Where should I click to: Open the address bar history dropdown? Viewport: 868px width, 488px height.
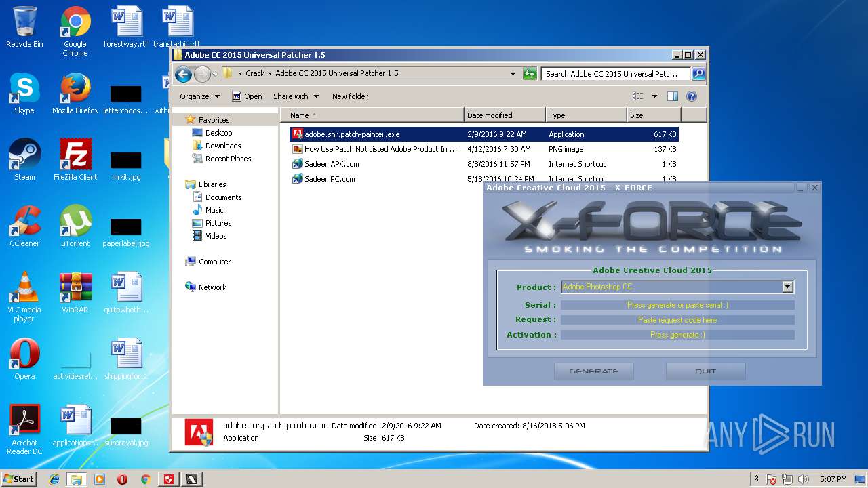513,74
